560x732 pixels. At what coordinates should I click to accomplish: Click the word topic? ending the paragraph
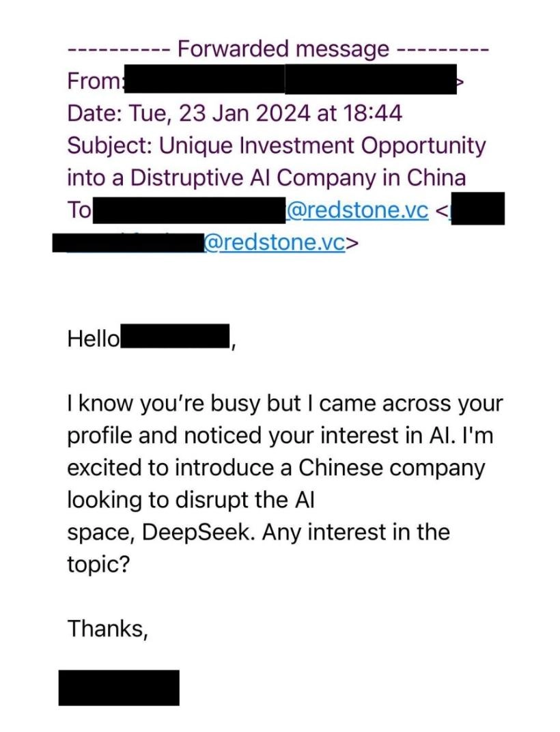tap(98, 565)
